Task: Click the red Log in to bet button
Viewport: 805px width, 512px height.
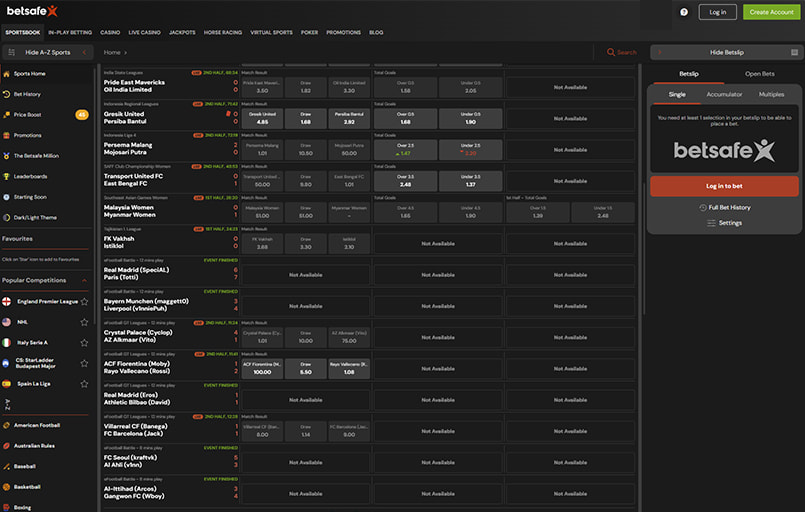Action: coord(724,186)
